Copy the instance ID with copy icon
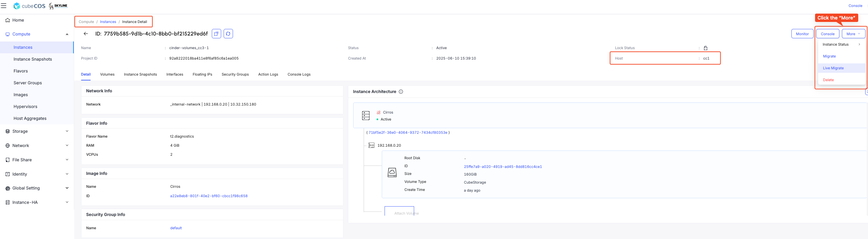 tap(216, 34)
